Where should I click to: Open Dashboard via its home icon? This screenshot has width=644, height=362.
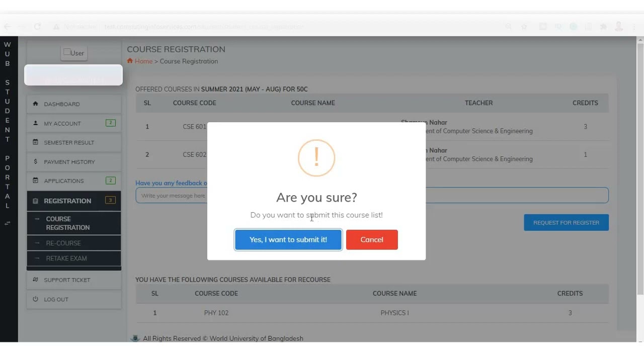pyautogui.click(x=35, y=104)
